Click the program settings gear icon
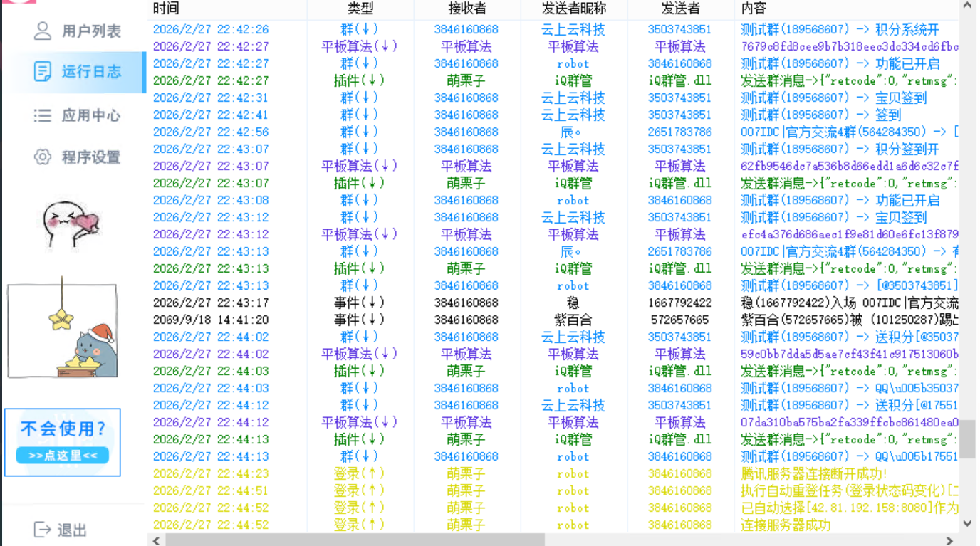Image resolution: width=980 pixels, height=546 pixels. [43, 157]
